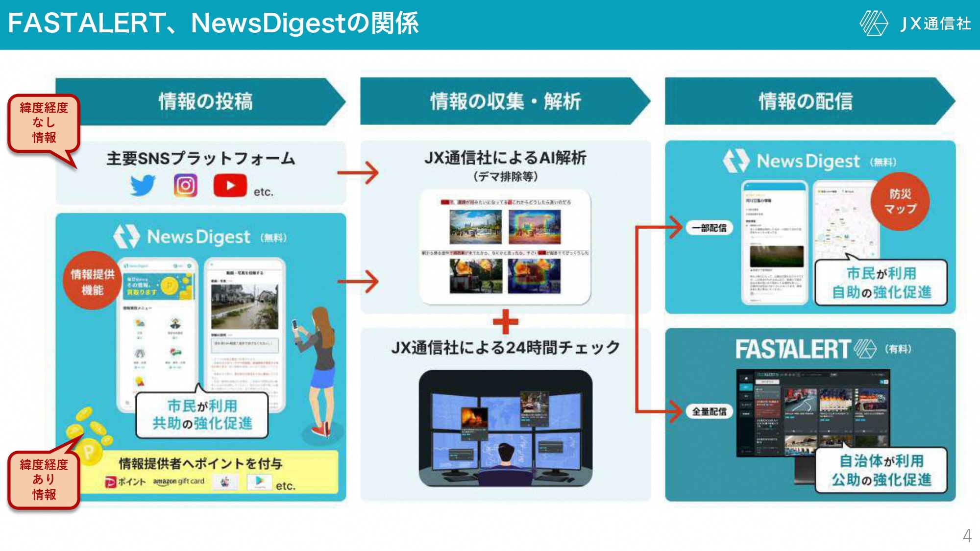Image resolution: width=980 pixels, height=551 pixels.
Task: Click the AI analysis image grid
Action: [x=505, y=247]
